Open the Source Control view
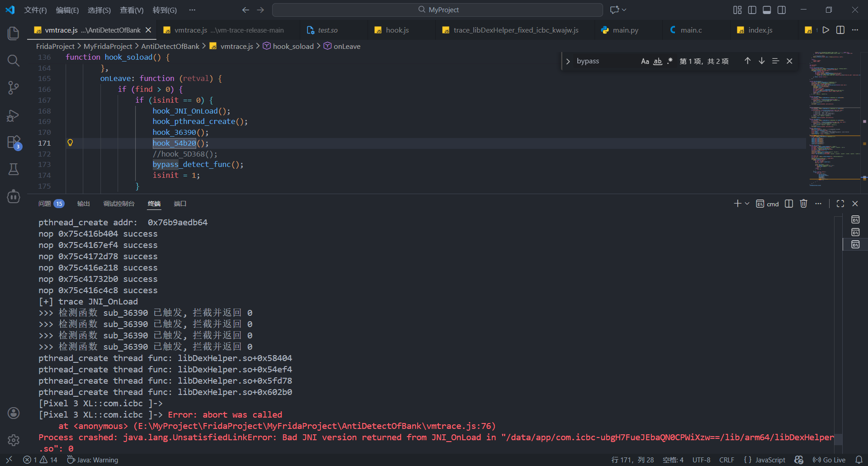This screenshot has height=466, width=868. 14,87
